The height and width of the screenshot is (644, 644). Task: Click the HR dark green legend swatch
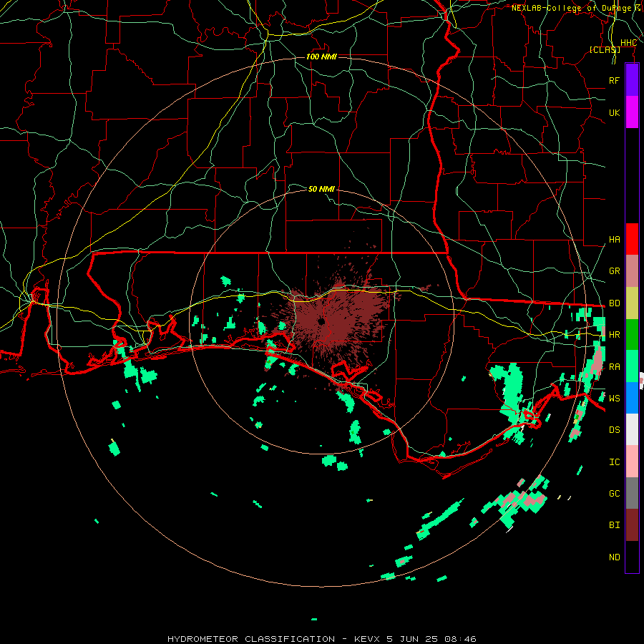632,334
